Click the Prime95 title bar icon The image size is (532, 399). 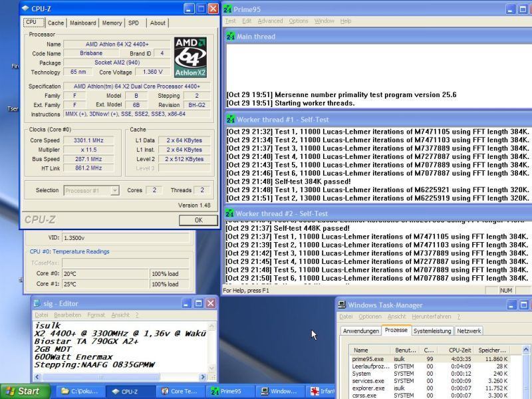[227, 9]
